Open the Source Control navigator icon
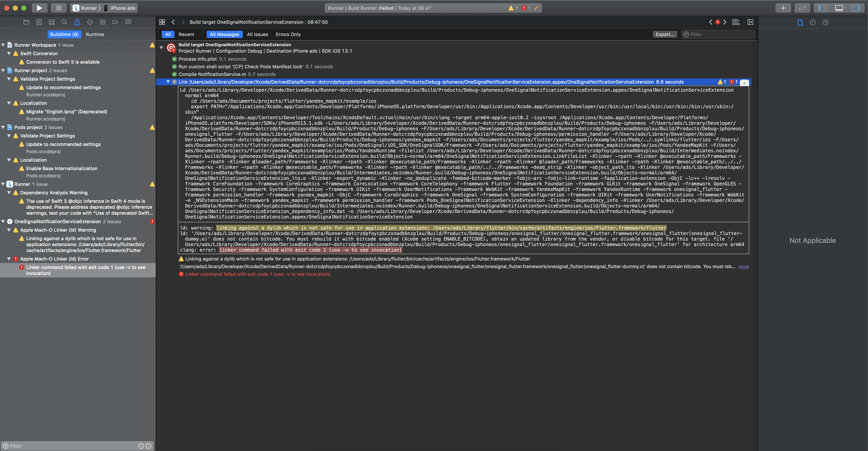868x451 pixels. pos(39,22)
